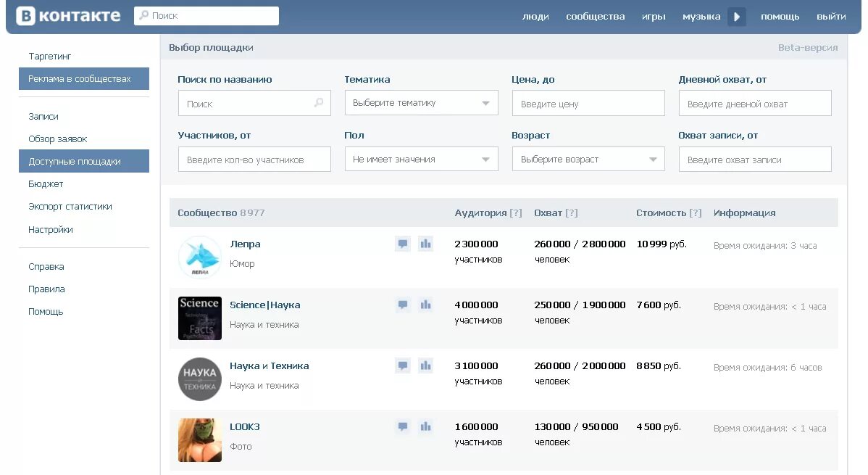Screen dimensions: 868x475
Task: Open the comment icon for Лепра
Action: (x=403, y=244)
